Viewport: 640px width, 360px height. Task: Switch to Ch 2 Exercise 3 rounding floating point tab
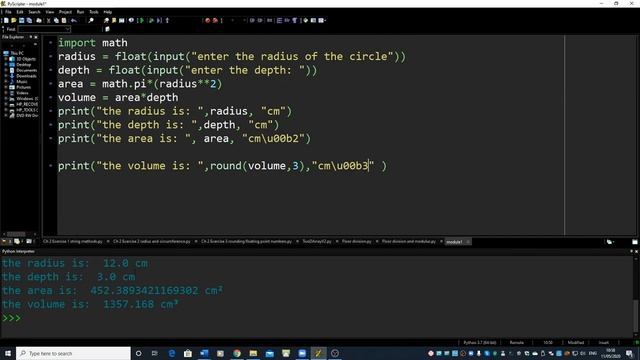246,242
